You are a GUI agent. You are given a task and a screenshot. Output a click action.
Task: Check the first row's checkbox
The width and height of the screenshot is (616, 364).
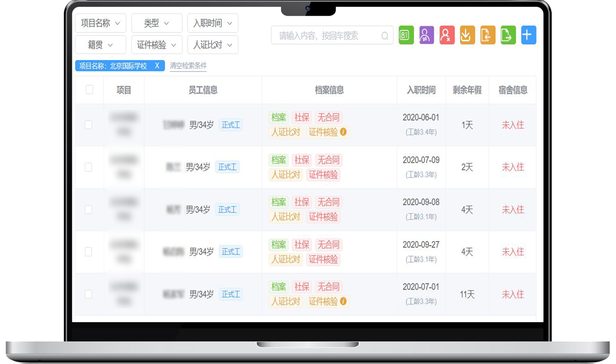click(89, 125)
